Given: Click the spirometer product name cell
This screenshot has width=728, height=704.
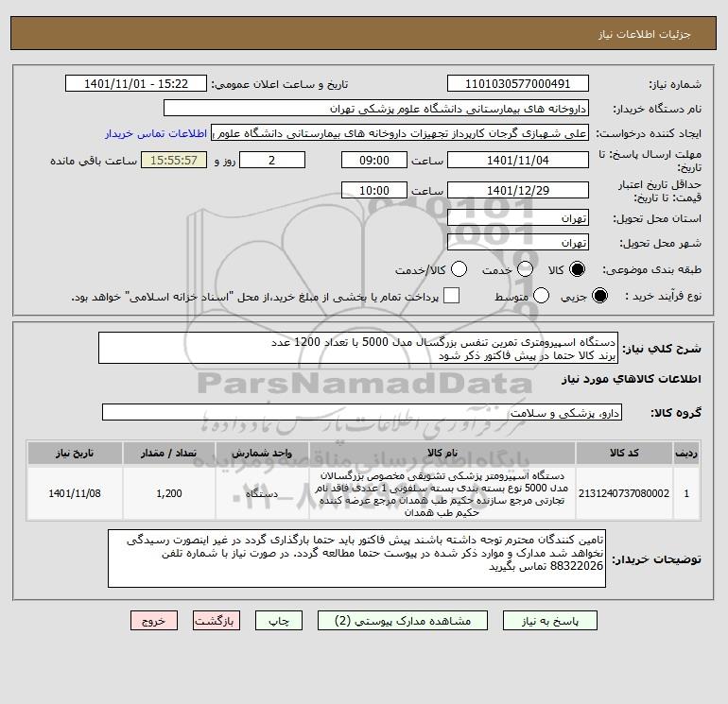Looking at the screenshot, I should [442, 493].
